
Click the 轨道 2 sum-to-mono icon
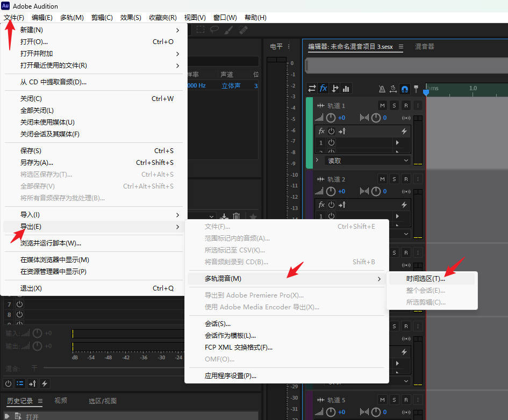point(406,192)
